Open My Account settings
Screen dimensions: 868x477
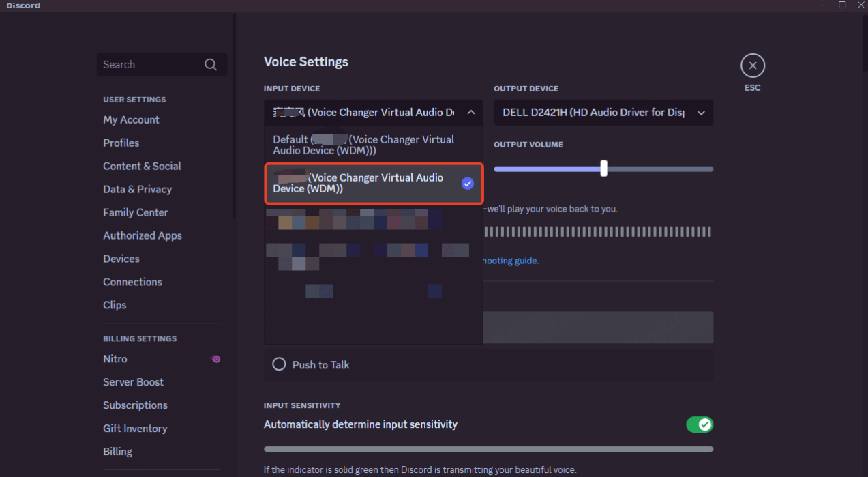coord(131,119)
